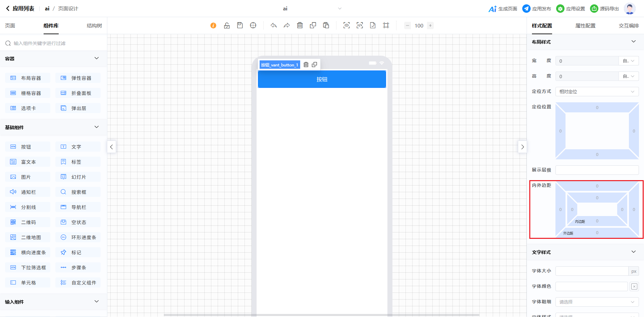
Task: Switch to the 结构树 tab
Action: point(94,26)
